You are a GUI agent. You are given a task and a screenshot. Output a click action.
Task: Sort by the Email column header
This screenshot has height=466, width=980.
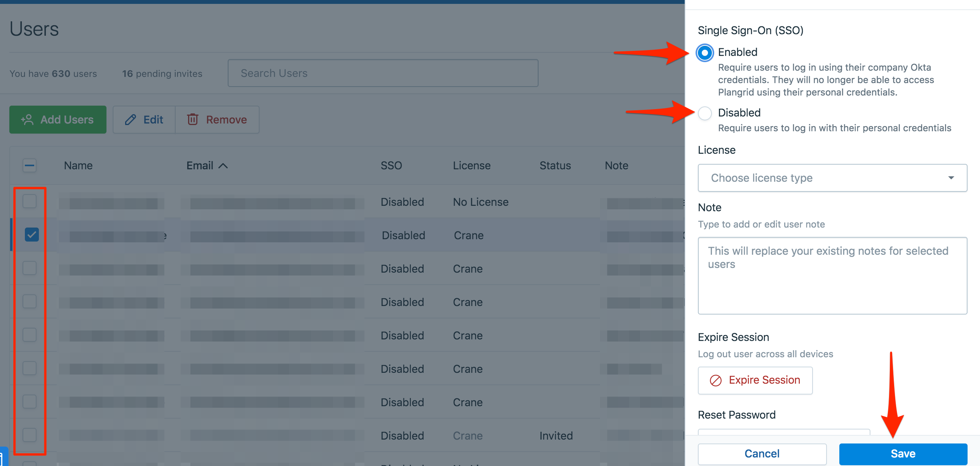[200, 166]
